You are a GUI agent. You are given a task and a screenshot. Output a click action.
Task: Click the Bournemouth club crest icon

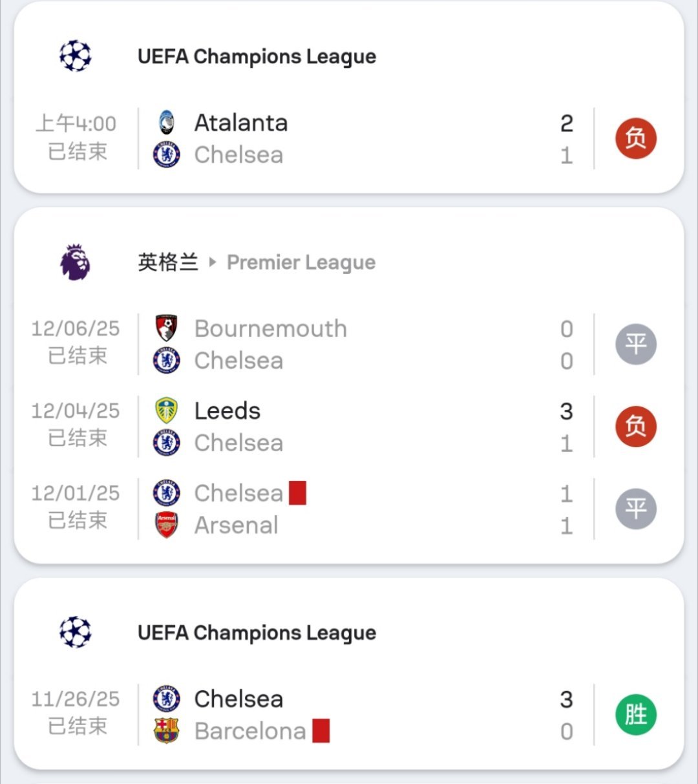point(166,328)
